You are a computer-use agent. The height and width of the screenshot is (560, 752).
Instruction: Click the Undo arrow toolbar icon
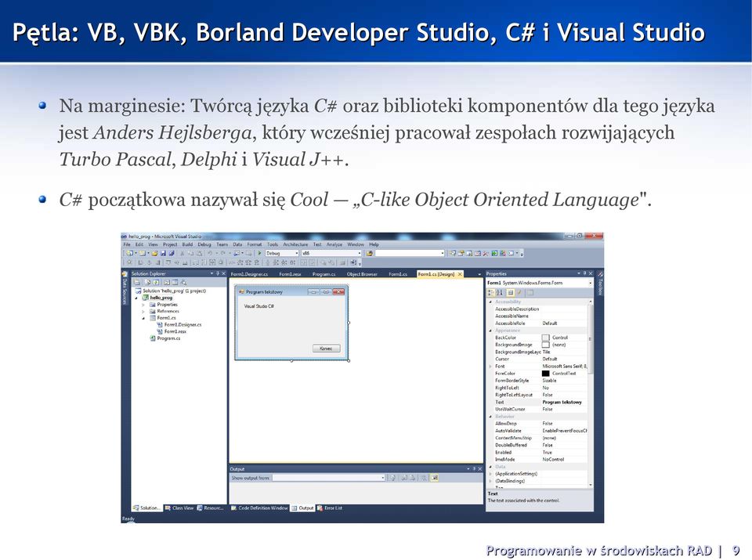point(210,253)
